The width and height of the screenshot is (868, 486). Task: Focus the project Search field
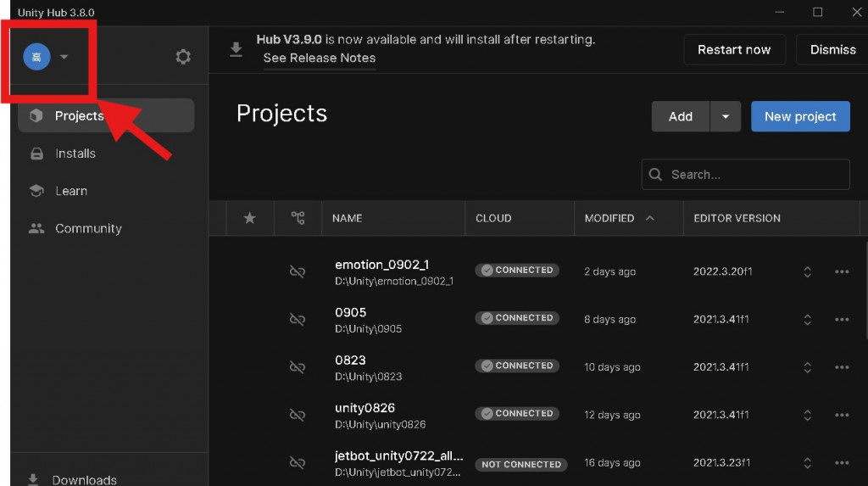coord(746,175)
